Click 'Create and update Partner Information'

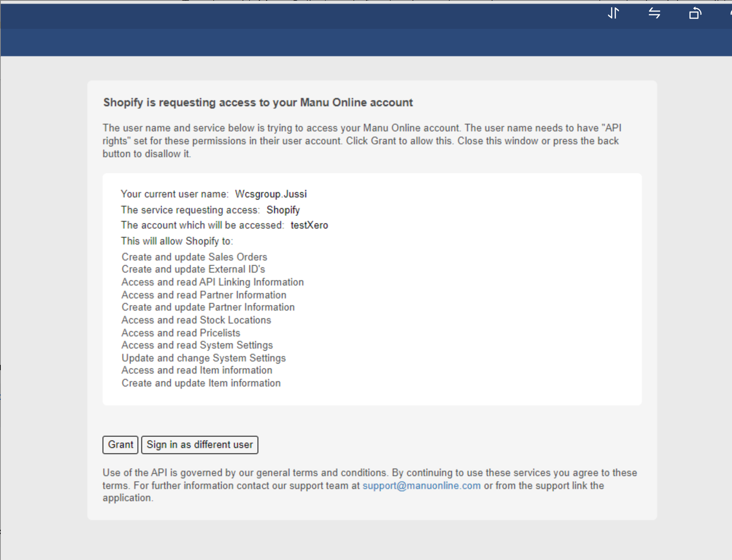pos(208,307)
